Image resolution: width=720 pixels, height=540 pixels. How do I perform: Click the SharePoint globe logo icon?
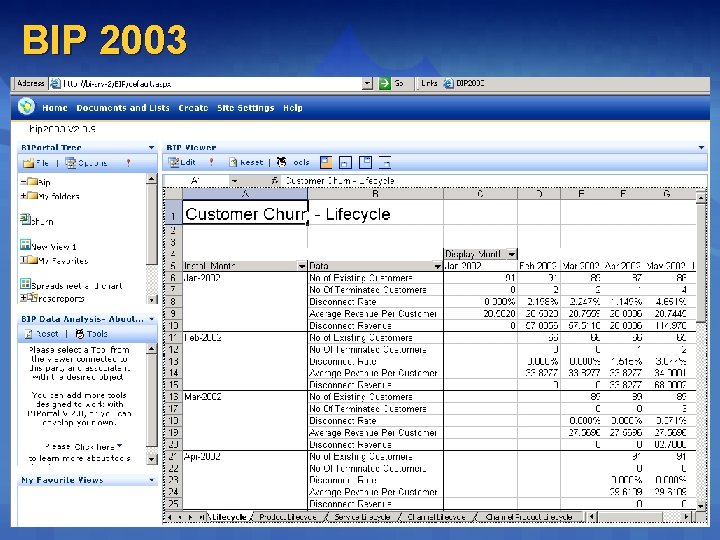[26, 107]
